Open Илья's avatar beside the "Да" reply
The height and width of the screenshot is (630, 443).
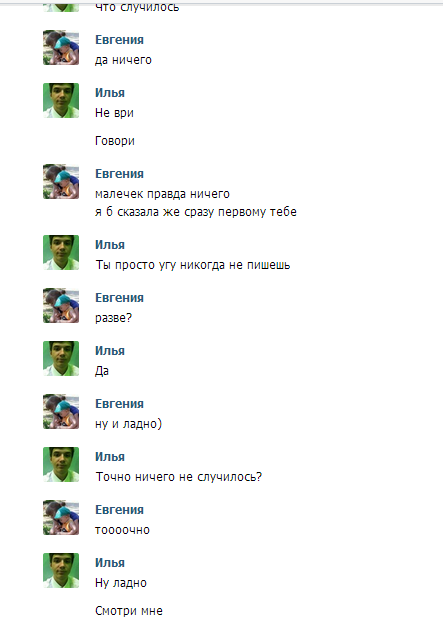coord(61,358)
